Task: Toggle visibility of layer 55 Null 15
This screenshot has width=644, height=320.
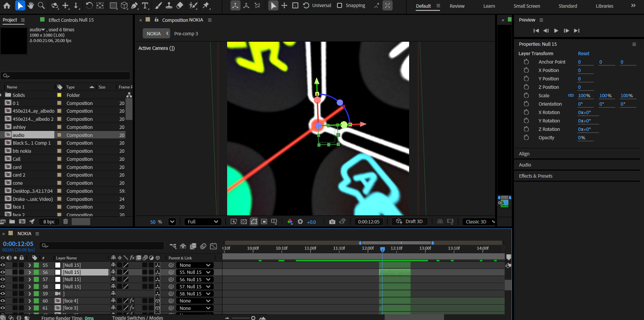Action: tap(3, 265)
